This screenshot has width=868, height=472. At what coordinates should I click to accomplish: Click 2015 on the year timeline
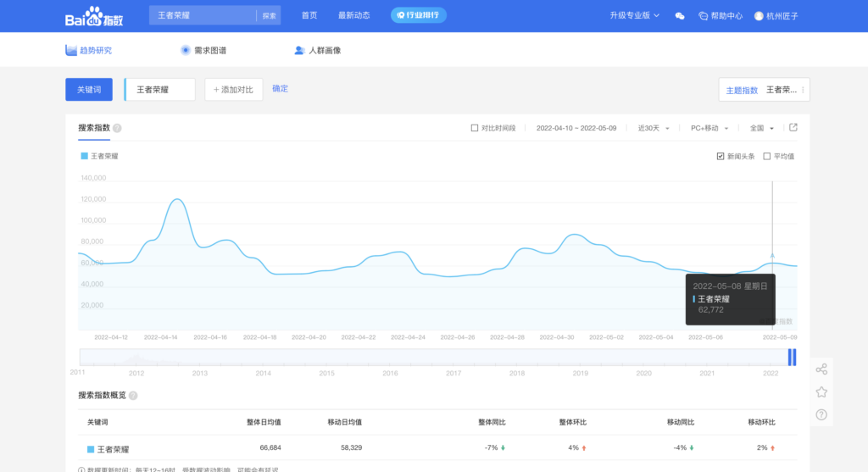(326, 374)
